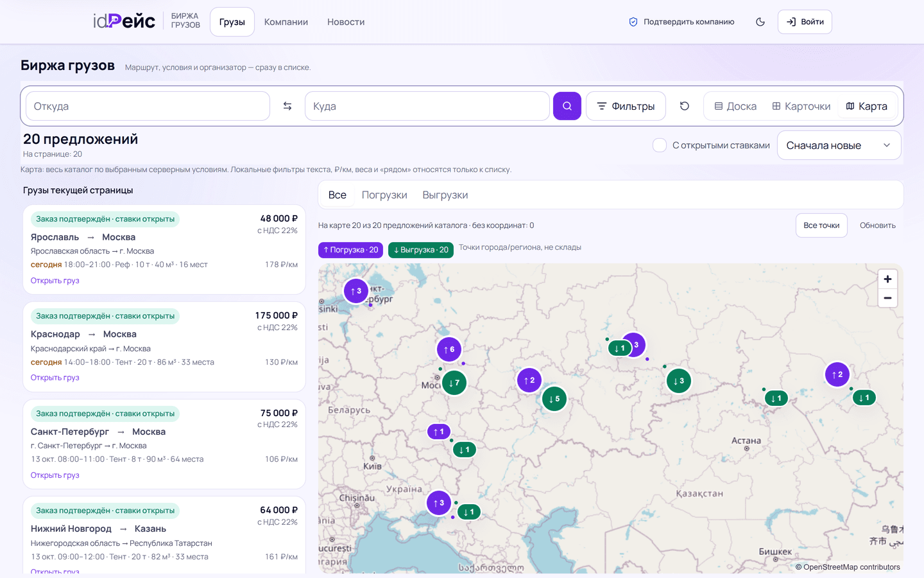
Task: Switch map to Погрузки tab
Action: pos(384,195)
